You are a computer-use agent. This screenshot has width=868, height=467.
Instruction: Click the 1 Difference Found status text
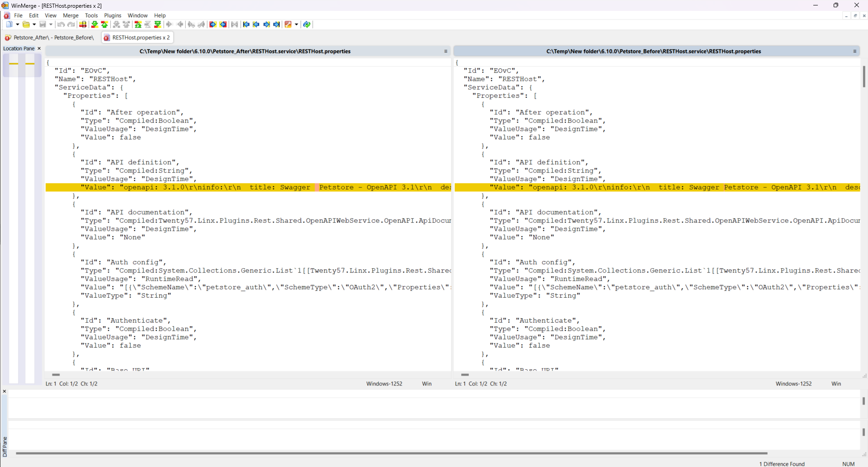(782, 464)
